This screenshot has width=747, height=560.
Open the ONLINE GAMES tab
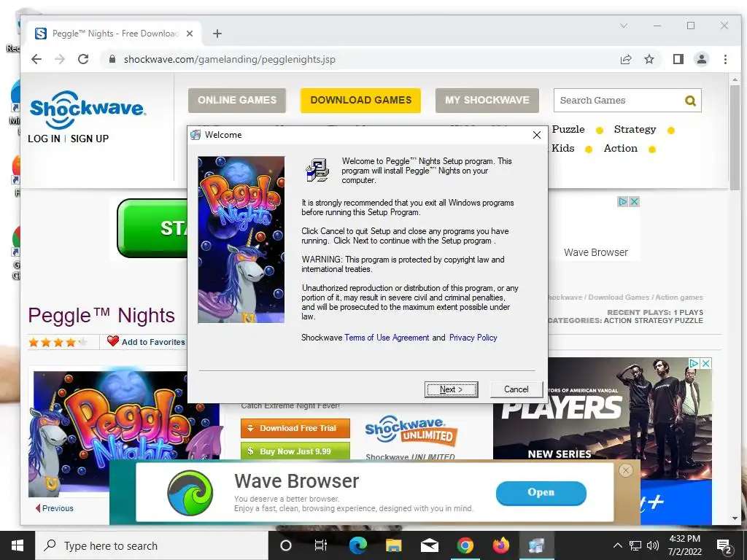point(237,101)
